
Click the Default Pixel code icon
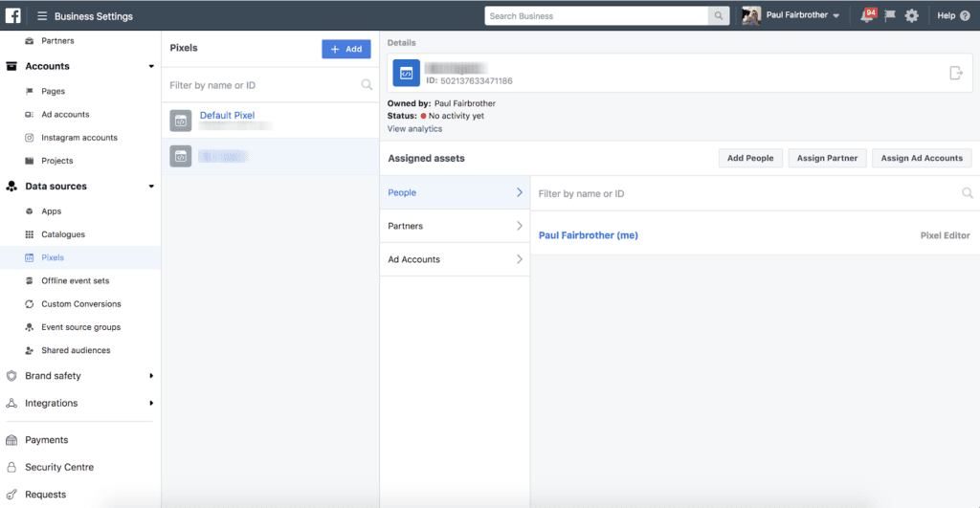(181, 121)
